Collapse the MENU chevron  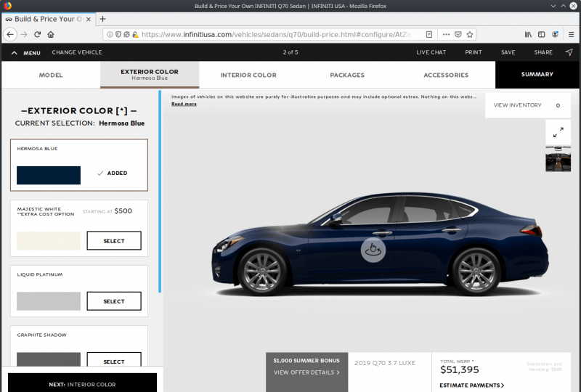point(14,53)
